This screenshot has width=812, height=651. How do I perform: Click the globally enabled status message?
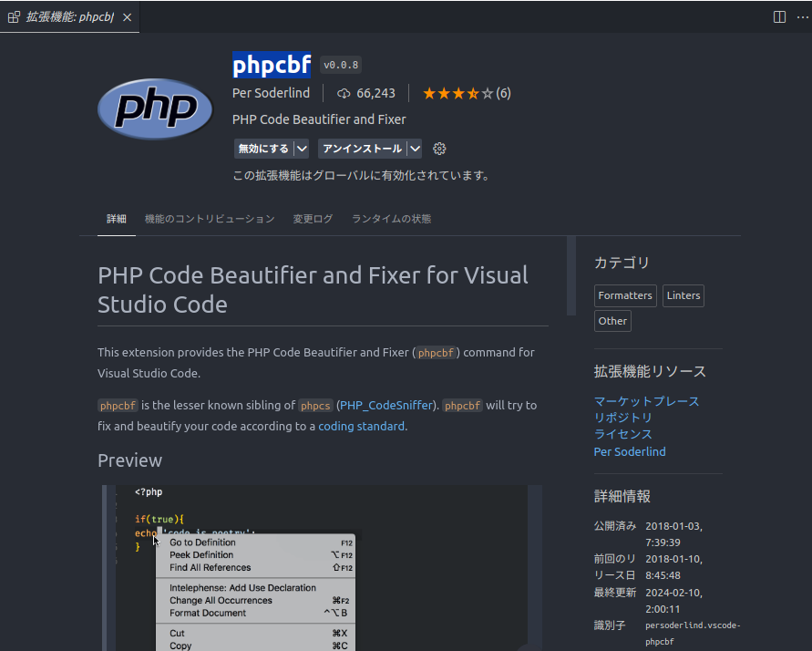pyautogui.click(x=362, y=176)
